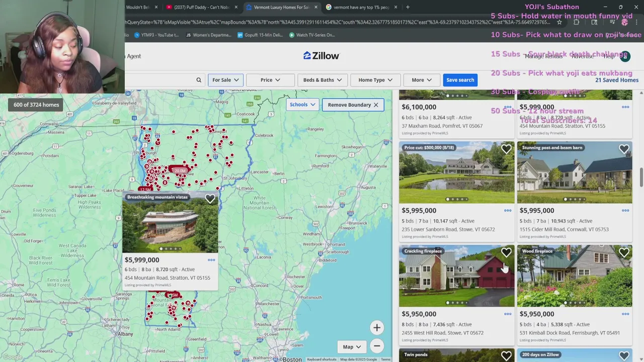Viewport: 644px width, 362px height.
Task: Click the Manage Rentals link
Action: click(543, 56)
